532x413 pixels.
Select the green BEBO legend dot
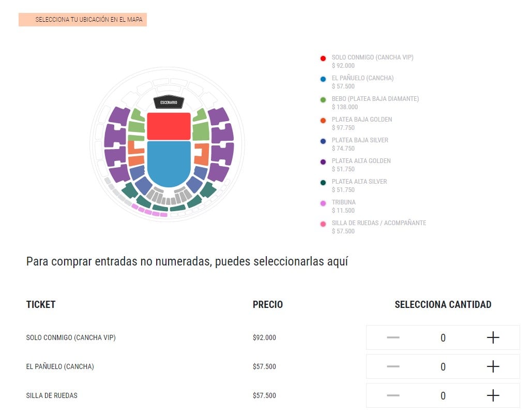pyautogui.click(x=324, y=99)
